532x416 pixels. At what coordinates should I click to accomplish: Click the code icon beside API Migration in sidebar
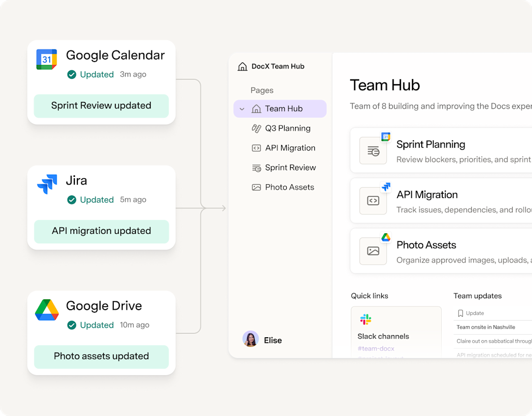point(256,148)
